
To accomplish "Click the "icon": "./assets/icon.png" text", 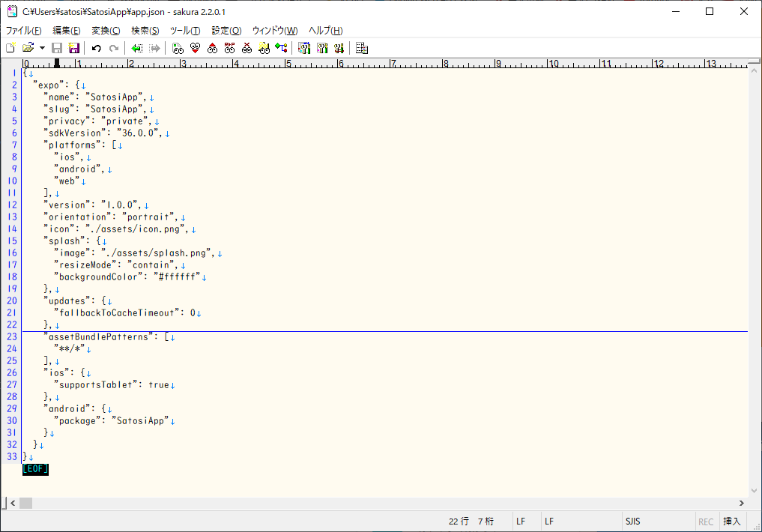I will 116,229.
